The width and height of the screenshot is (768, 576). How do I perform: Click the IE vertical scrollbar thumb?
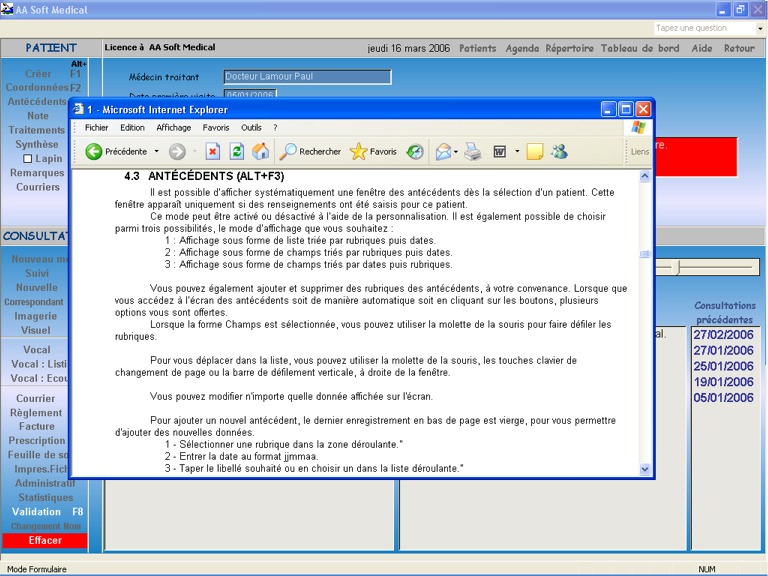tap(645, 254)
